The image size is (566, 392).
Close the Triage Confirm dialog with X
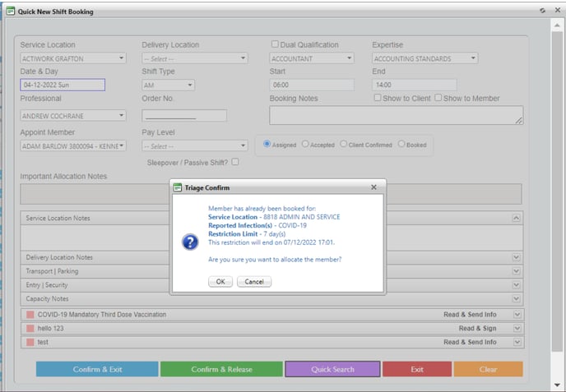(x=373, y=187)
